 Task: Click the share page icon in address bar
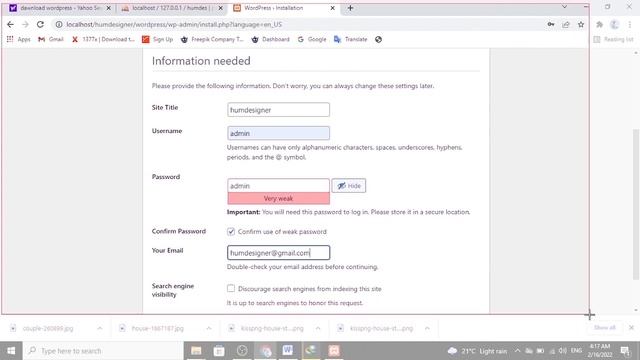coord(566,24)
